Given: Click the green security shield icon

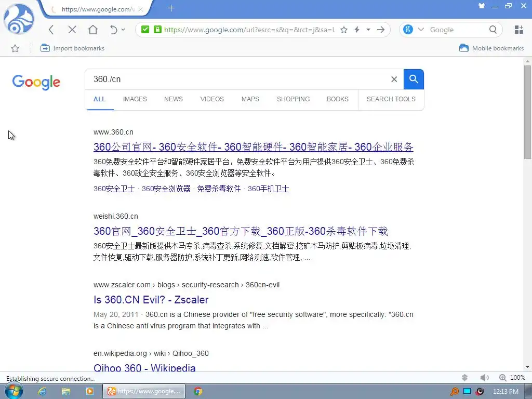Looking at the screenshot, I should click(145, 30).
